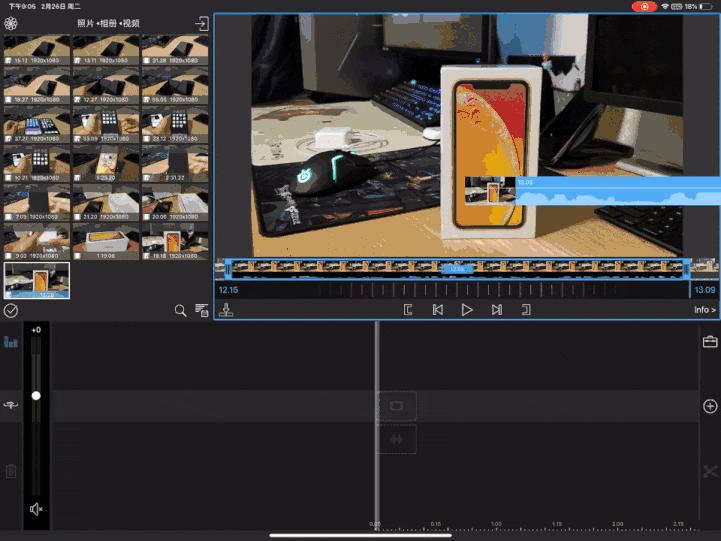Click the timeline playhead line
Viewport: 721px width, 541px height.
tap(377, 426)
